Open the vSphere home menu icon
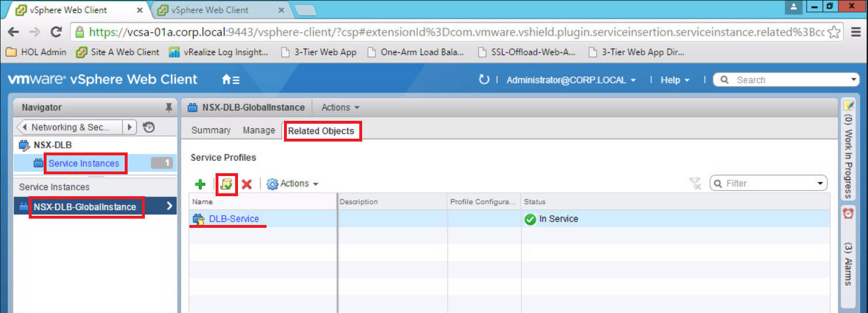This screenshot has height=313, width=868. pos(231,80)
